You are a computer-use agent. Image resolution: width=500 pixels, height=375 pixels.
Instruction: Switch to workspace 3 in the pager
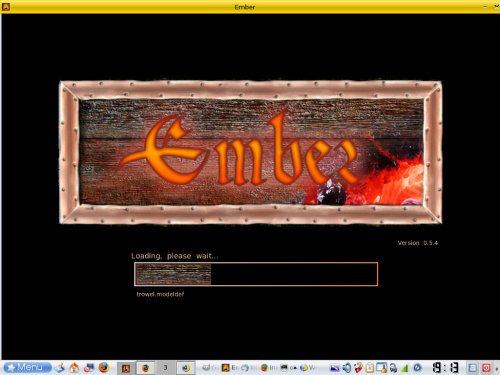tap(165, 368)
